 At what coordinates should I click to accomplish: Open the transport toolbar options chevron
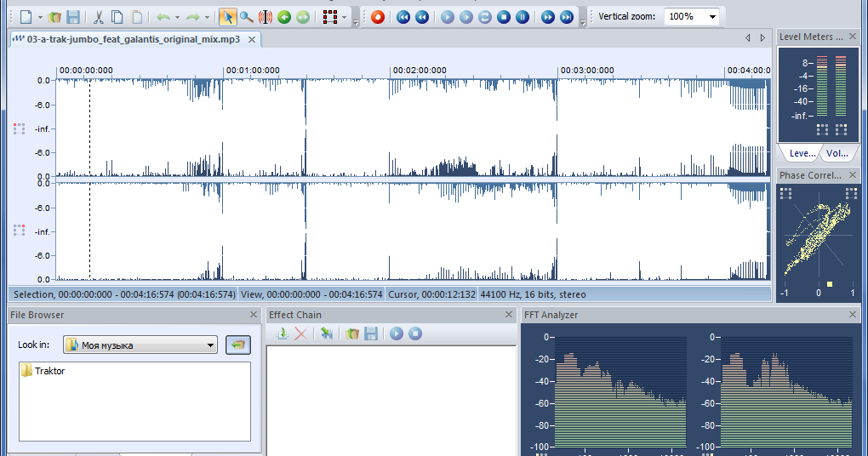pos(583,23)
